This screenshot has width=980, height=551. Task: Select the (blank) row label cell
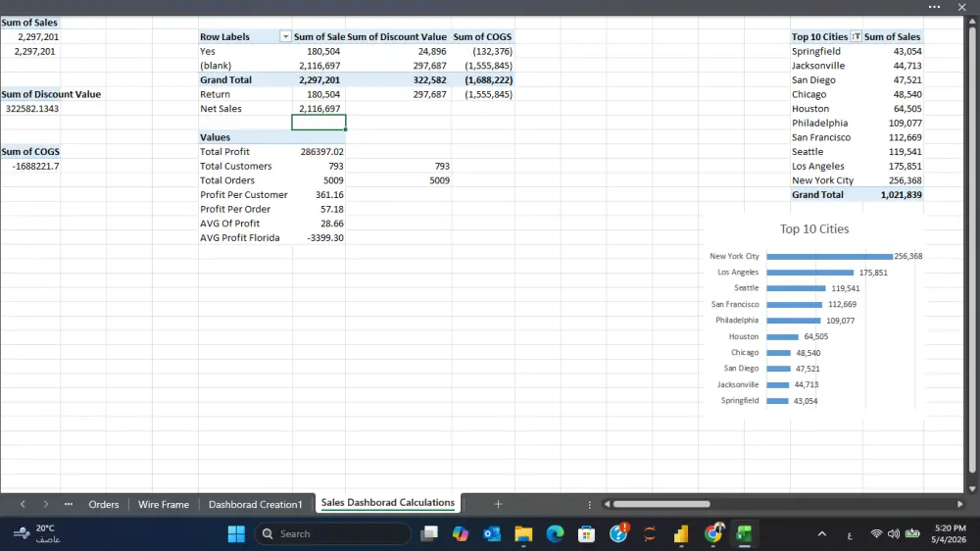(244, 66)
